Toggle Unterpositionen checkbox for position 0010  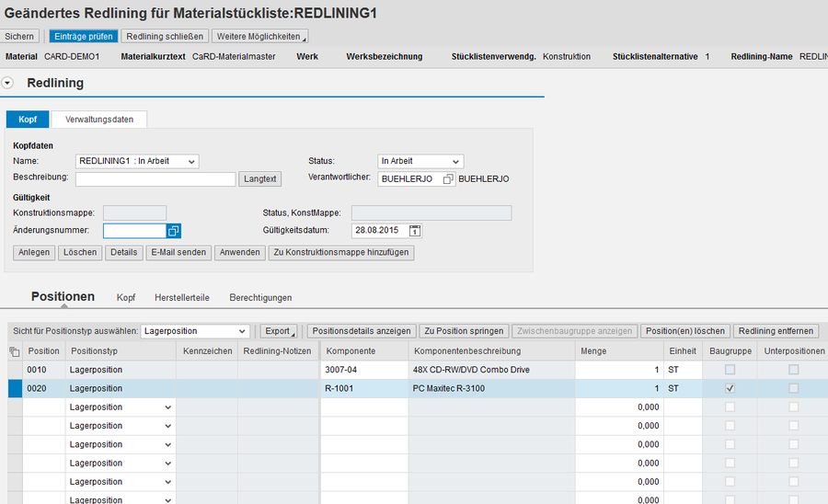[x=794, y=370]
